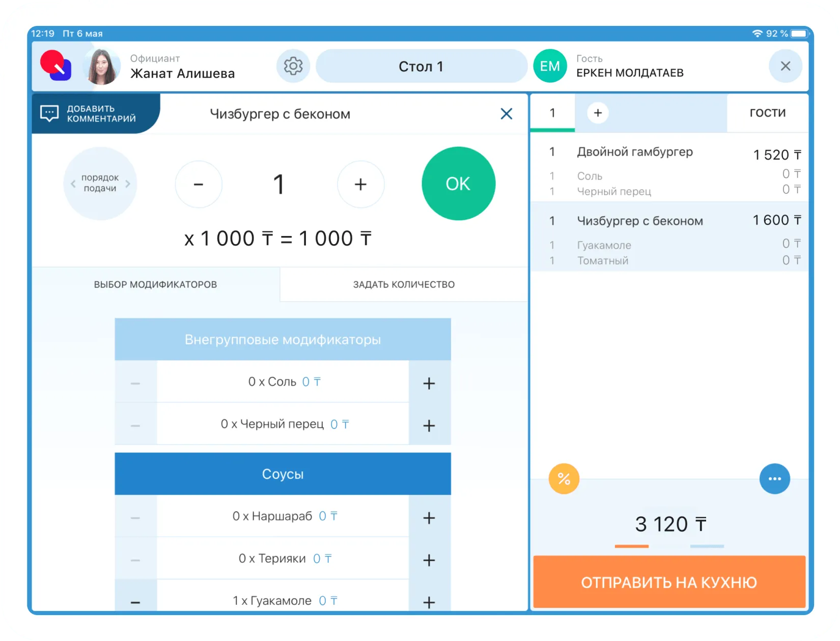840x641 pixels.
Task: Tap waiter Жанат Алишева profile photo
Action: [x=102, y=67]
